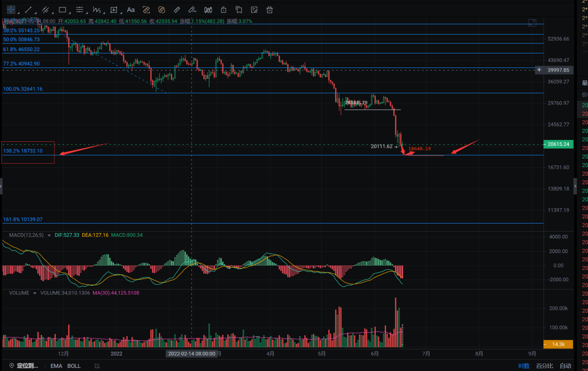Select the boxed plus position tool

pos(114,9)
